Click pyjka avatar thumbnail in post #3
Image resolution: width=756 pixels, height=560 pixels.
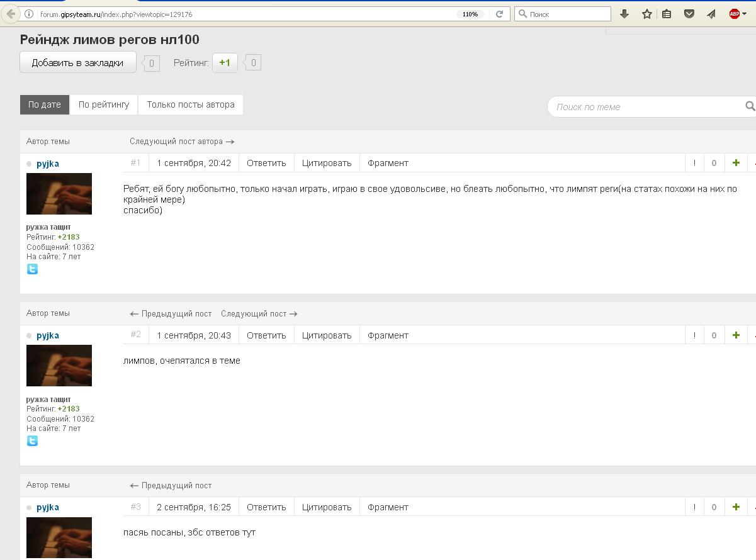tap(59, 537)
